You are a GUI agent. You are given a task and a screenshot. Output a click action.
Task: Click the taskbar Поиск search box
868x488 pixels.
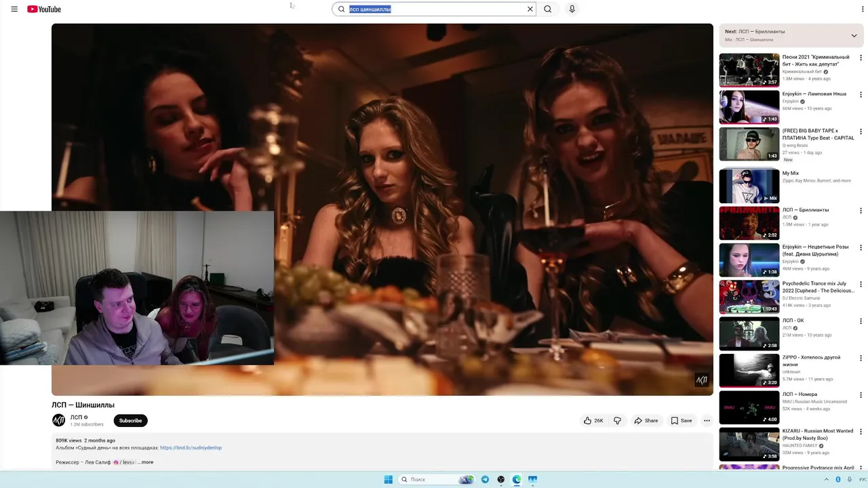[436, 479]
